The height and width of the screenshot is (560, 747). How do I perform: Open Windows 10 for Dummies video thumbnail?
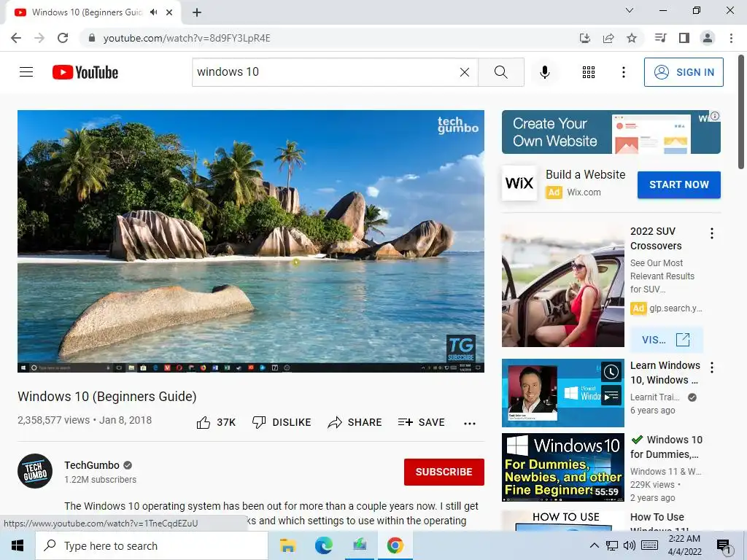562,467
